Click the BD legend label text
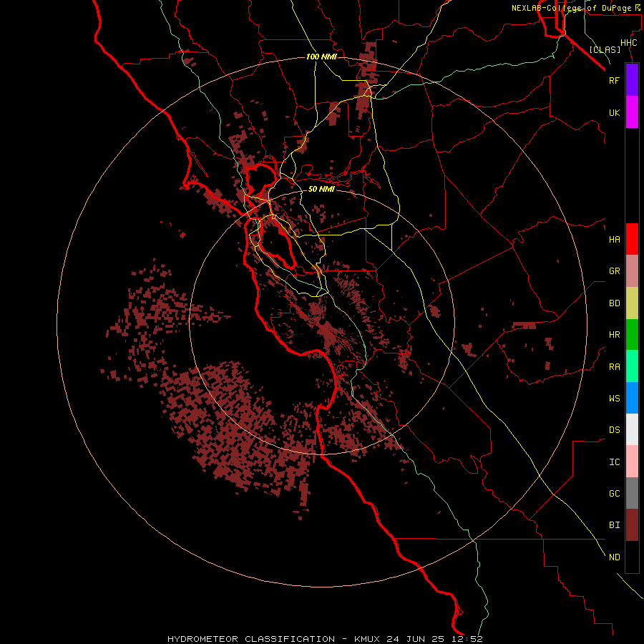 point(614,303)
